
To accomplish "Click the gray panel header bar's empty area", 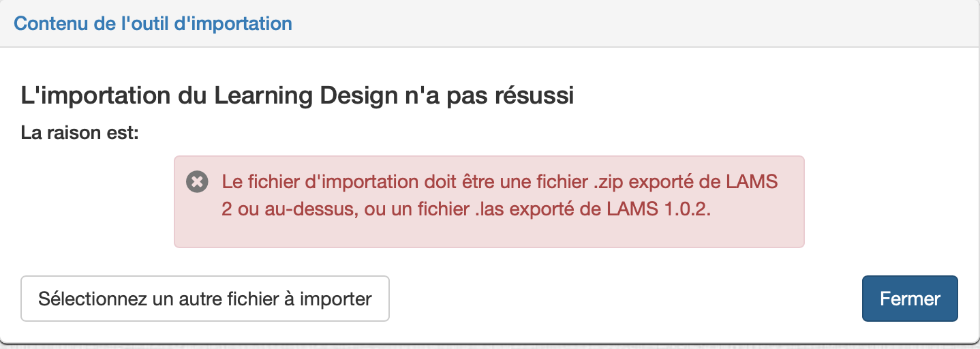I will [x=634, y=24].
